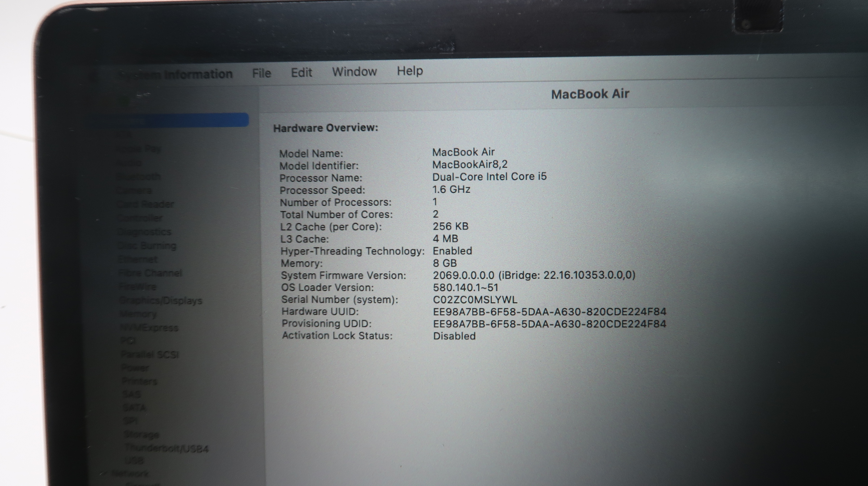Click the Serial Number value C02ZC0MSLYWL
Viewport: 868px width, 486px height.
pyautogui.click(x=475, y=300)
